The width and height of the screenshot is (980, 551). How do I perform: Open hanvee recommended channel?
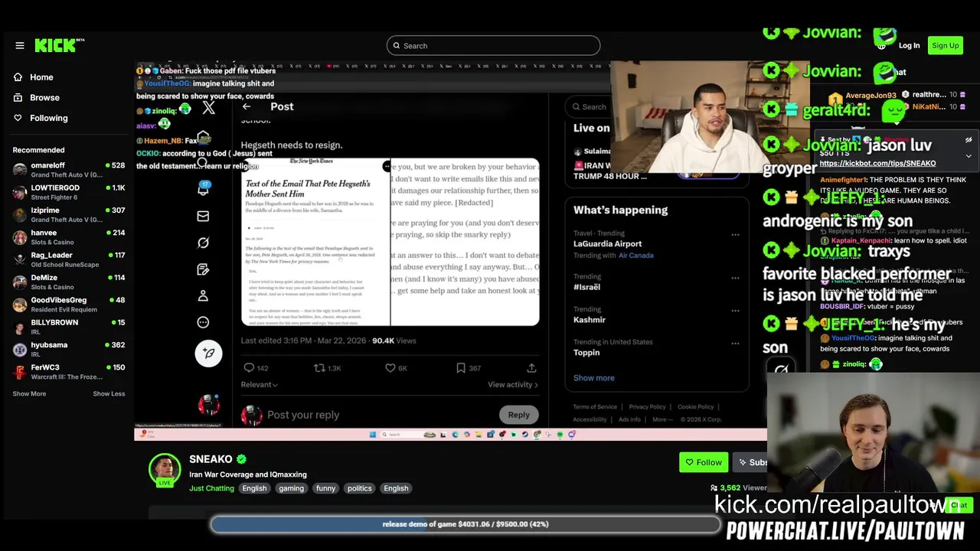click(x=69, y=237)
